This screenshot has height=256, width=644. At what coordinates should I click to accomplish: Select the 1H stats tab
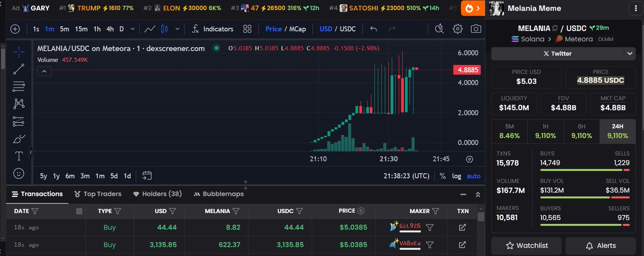(x=545, y=131)
